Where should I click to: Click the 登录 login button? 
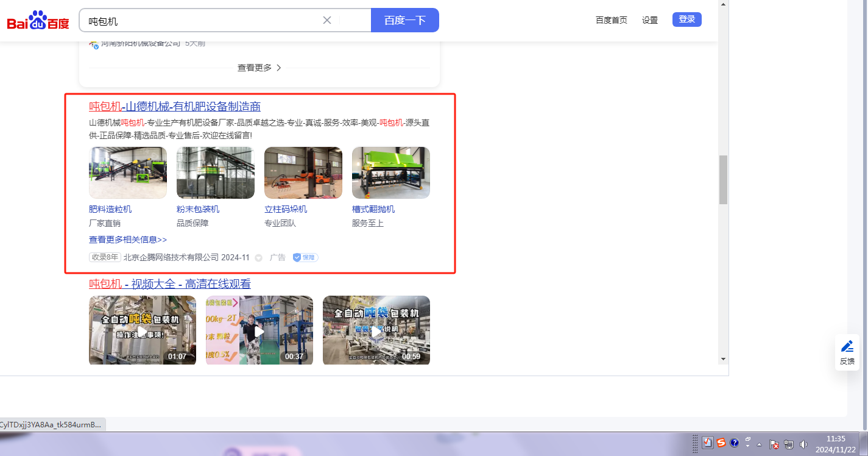[x=686, y=20]
